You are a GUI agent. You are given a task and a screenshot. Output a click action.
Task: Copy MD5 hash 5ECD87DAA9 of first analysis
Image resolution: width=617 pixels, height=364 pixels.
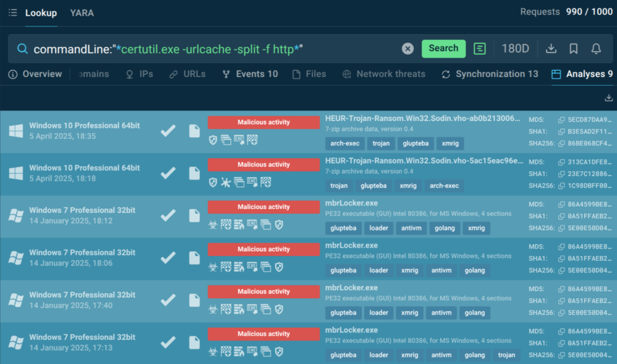pos(562,120)
